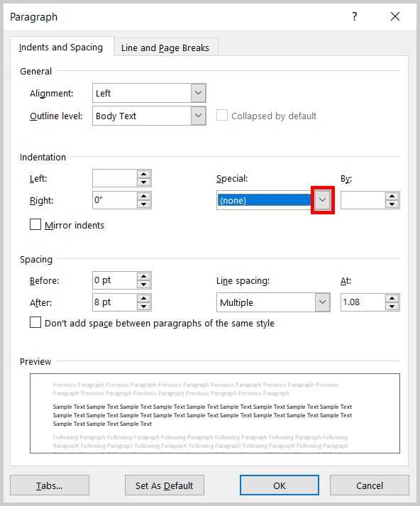Screen dimensions: 420x506
Task: Increase the By value spinner arrow
Action: [x=392, y=196]
